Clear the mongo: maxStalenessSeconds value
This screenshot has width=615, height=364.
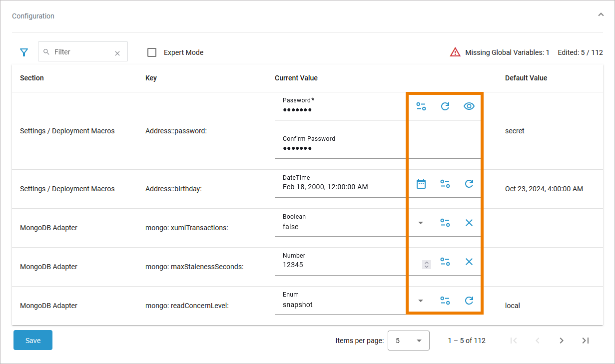469,262
